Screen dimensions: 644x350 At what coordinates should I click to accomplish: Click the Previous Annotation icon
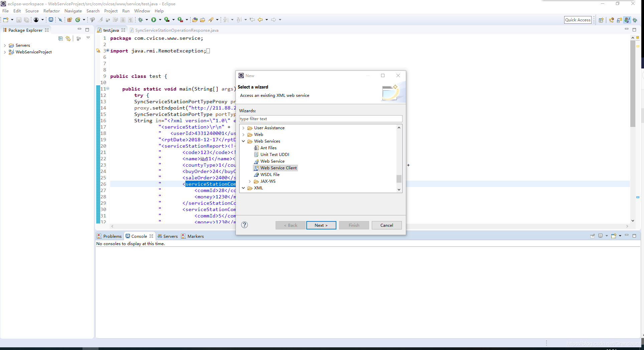point(239,20)
